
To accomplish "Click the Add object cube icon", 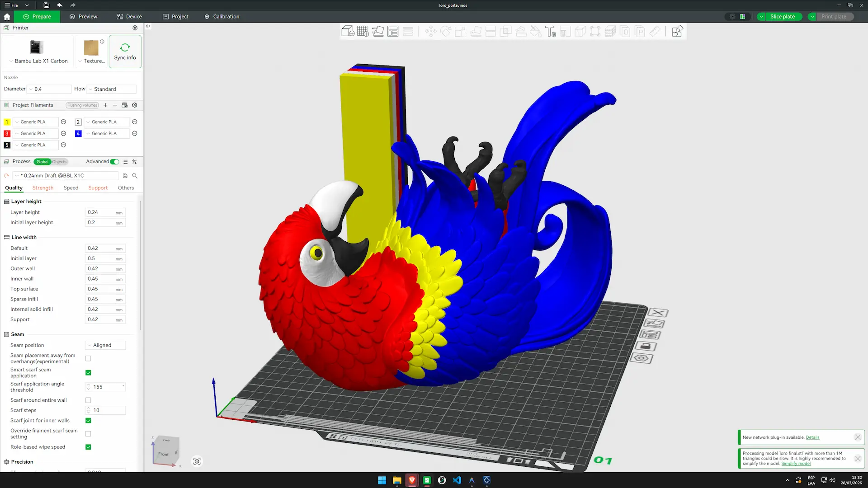I will tap(348, 31).
